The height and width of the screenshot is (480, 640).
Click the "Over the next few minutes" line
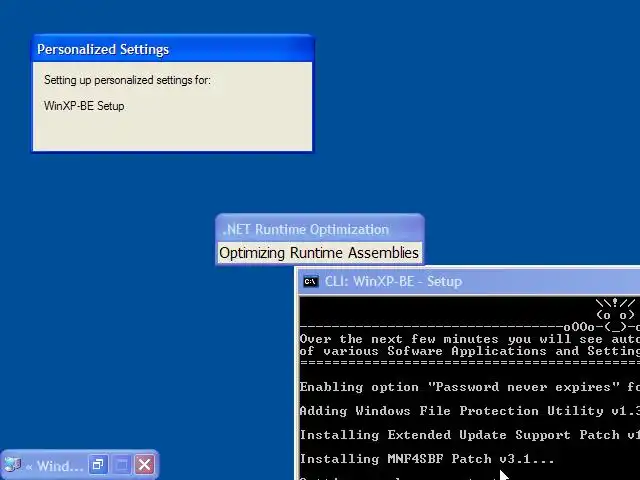click(469, 339)
